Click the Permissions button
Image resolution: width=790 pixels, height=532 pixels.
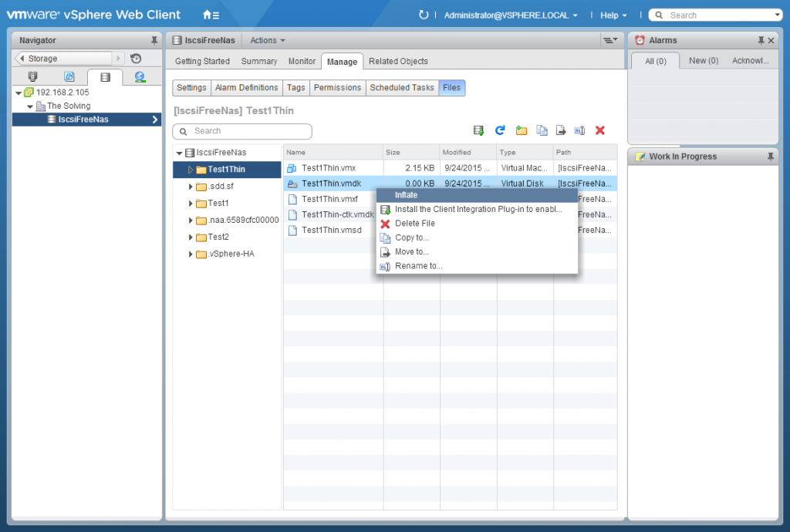pos(337,88)
